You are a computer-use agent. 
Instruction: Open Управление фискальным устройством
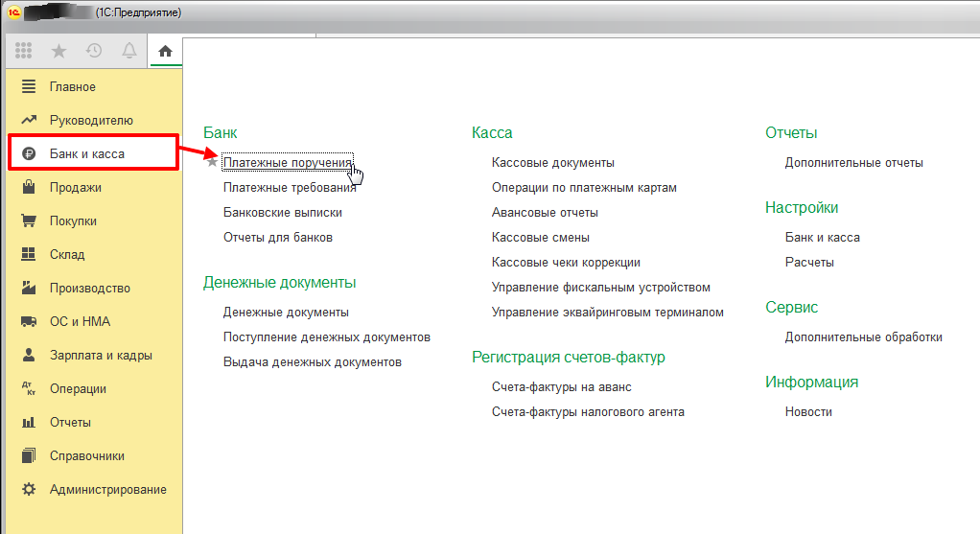tap(601, 288)
